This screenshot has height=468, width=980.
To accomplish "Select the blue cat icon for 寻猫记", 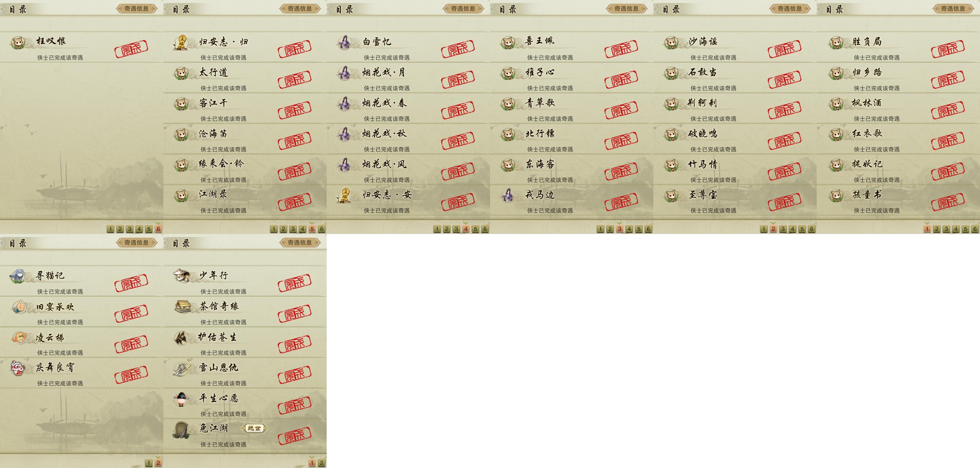I will (18, 276).
